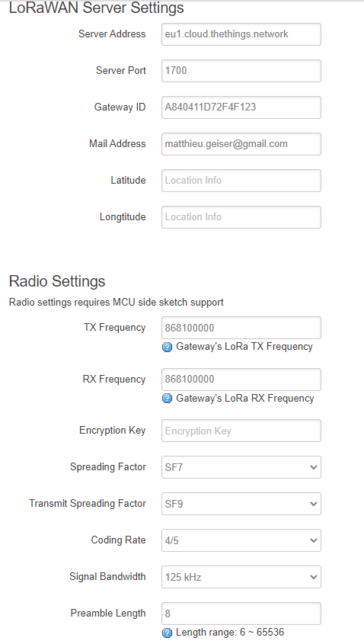Select the Preamble Length field
The height and width of the screenshot is (644, 364).
(x=241, y=614)
